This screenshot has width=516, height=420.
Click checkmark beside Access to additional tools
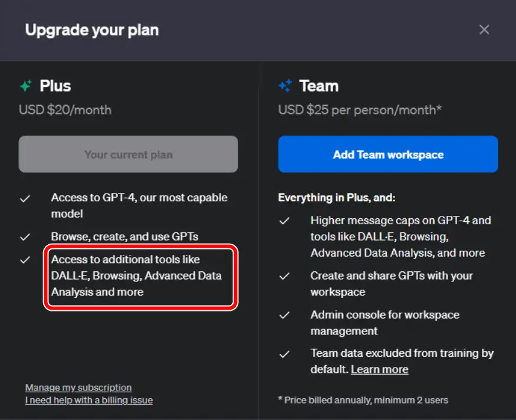25,260
